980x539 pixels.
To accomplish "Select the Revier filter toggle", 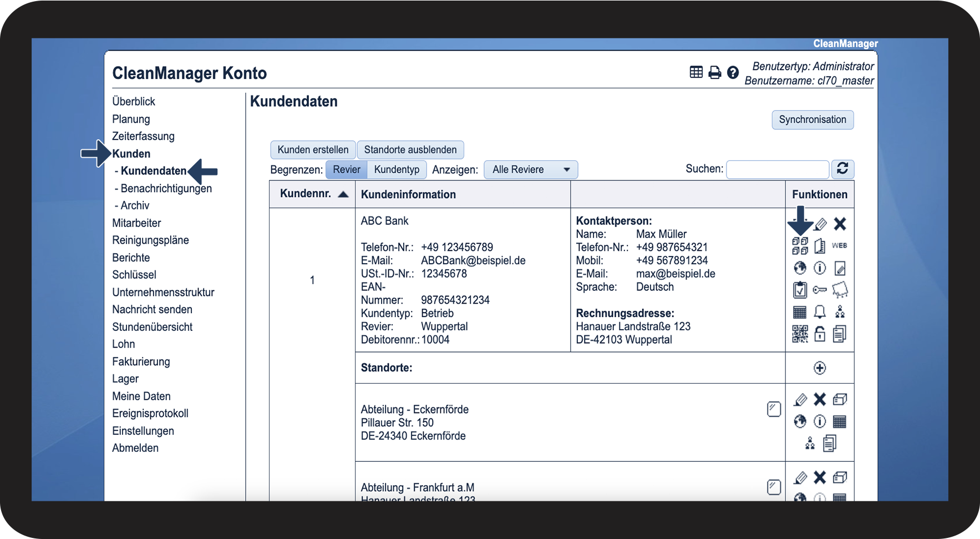I will 347,169.
